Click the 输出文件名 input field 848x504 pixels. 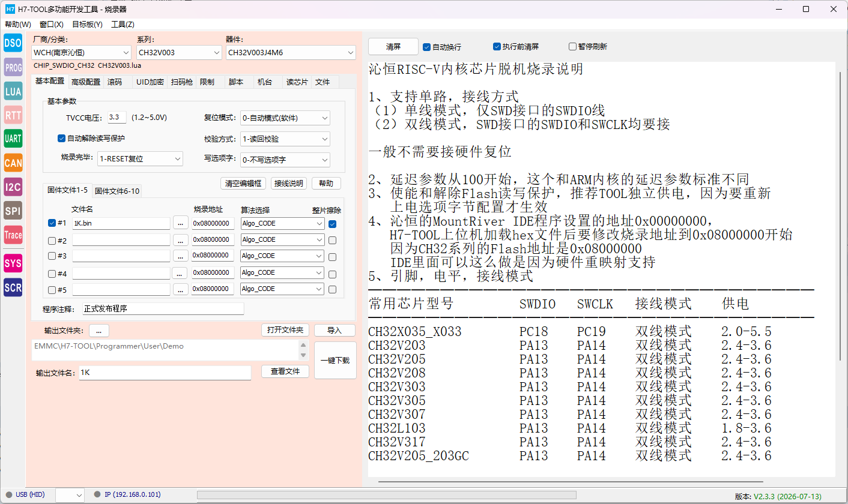click(x=165, y=373)
